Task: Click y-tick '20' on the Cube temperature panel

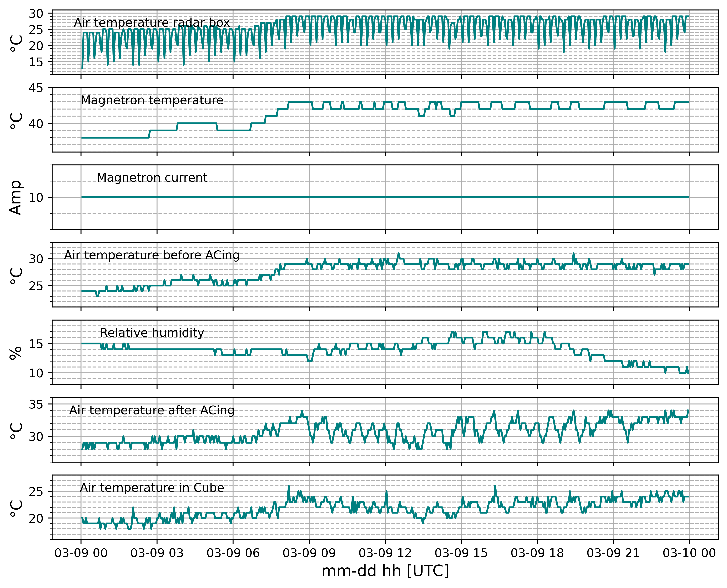Action: (36, 519)
